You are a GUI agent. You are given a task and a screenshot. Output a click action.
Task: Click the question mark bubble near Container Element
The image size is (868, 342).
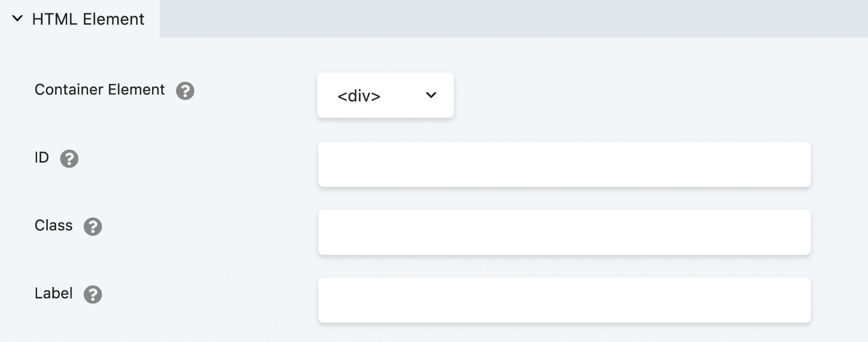click(x=186, y=92)
